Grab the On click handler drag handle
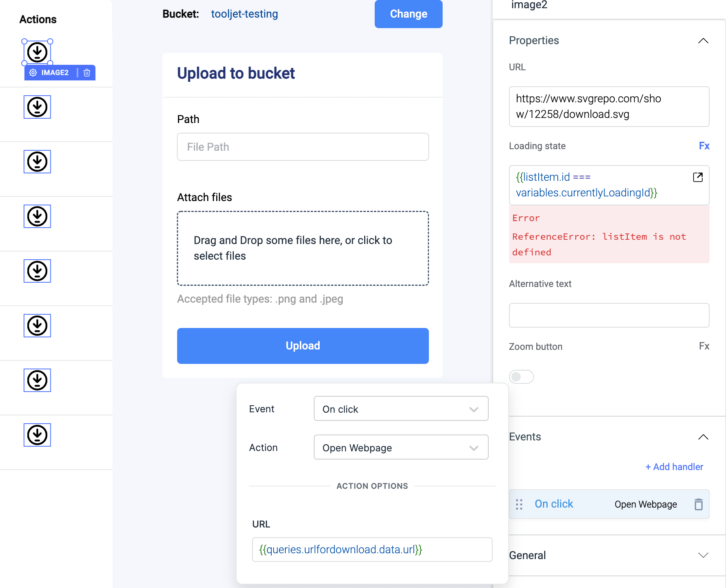 click(519, 504)
